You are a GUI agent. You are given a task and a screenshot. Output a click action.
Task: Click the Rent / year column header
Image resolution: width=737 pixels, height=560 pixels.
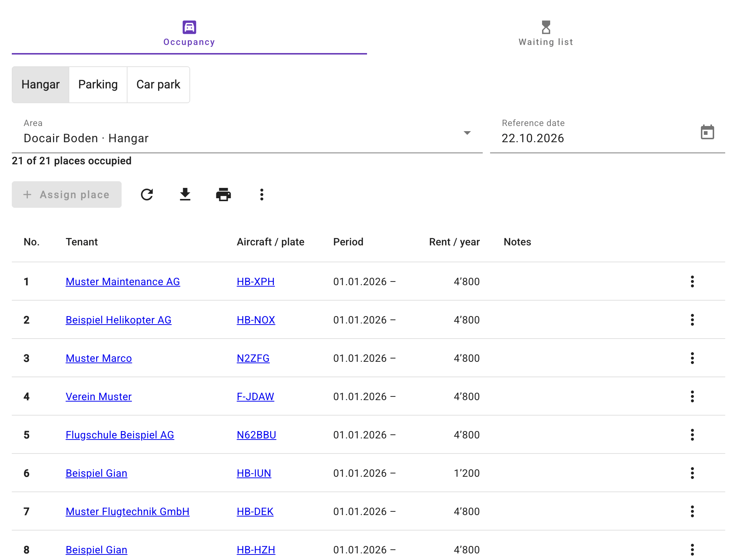click(x=454, y=242)
